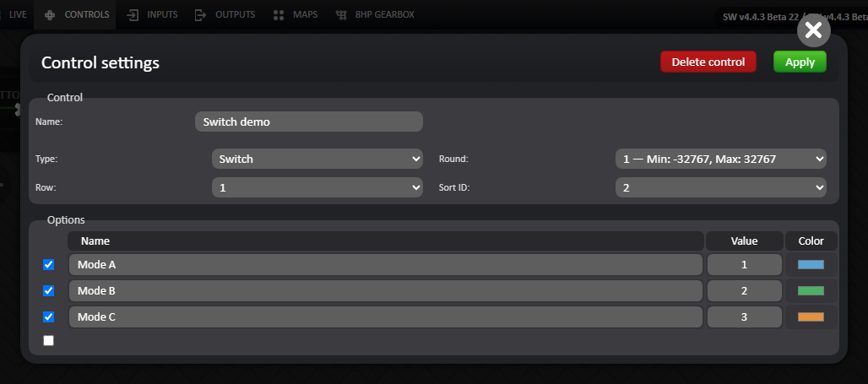This screenshot has width=868, height=384.
Task: Click the Maps grid icon
Action: pos(279,15)
